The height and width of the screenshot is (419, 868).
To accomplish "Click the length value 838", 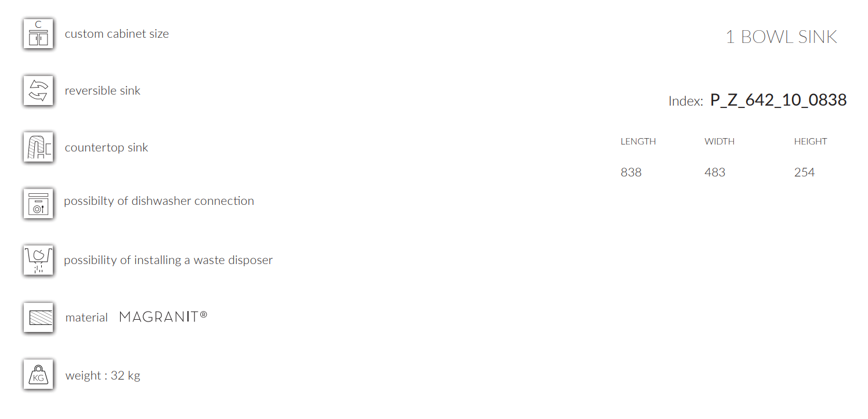I will 631,172.
